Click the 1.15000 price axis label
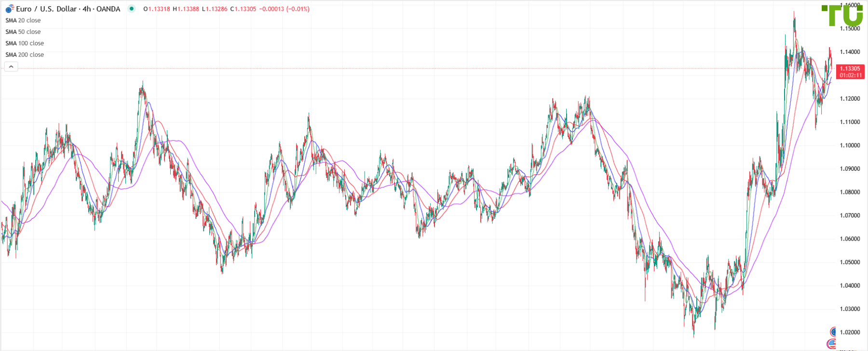 click(x=850, y=28)
